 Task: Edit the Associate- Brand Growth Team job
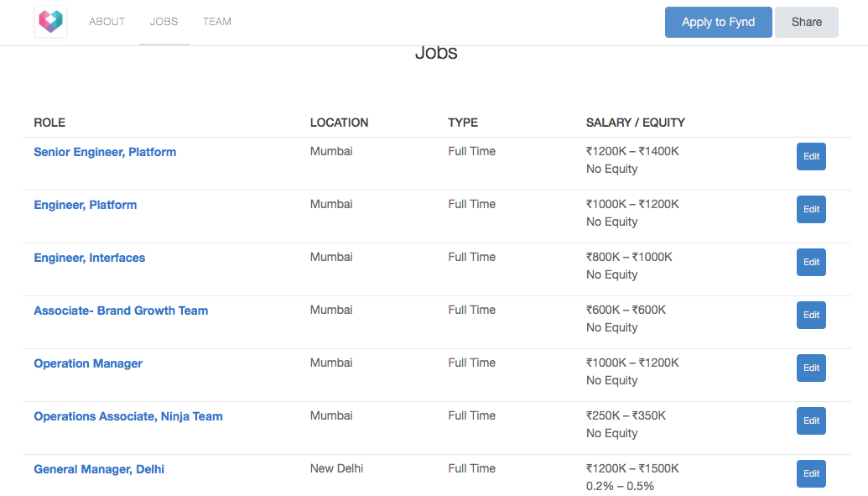[811, 315]
